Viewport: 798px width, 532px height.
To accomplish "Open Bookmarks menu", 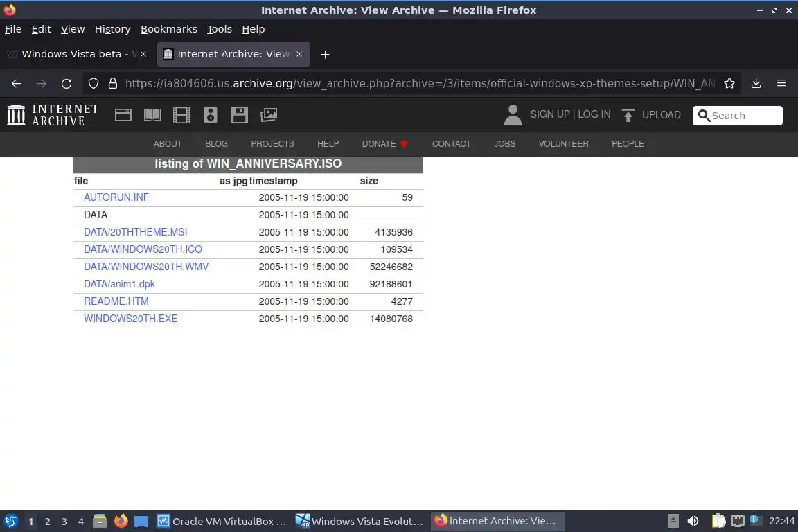I will coord(169,29).
